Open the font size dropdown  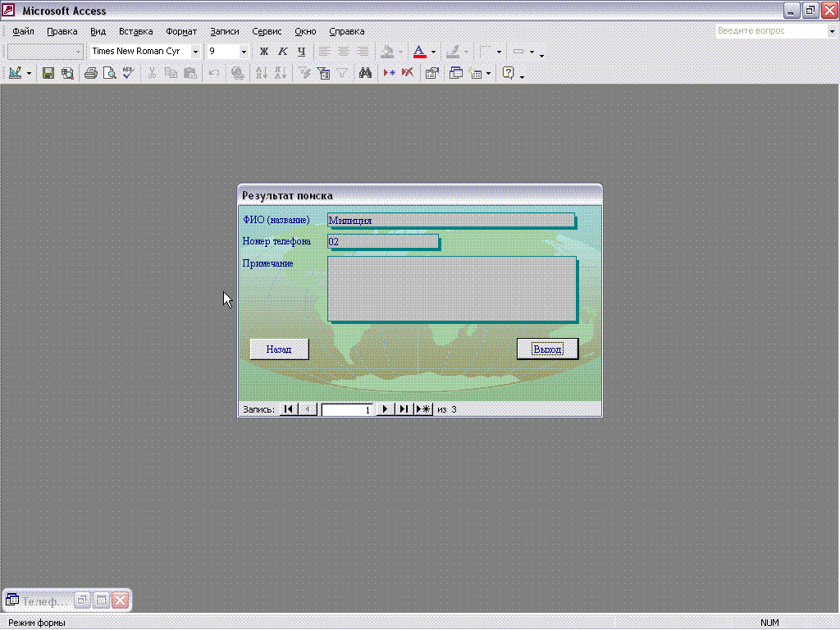(x=244, y=52)
